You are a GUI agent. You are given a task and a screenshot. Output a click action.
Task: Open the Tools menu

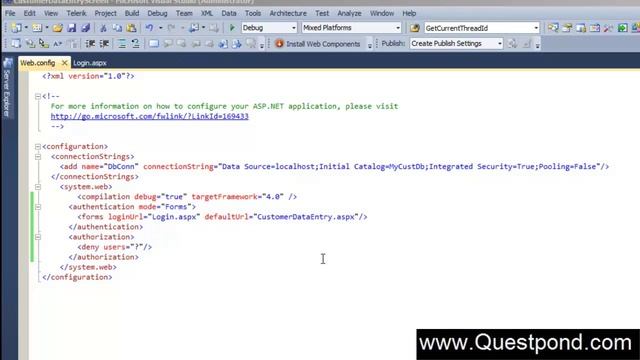click(x=253, y=13)
